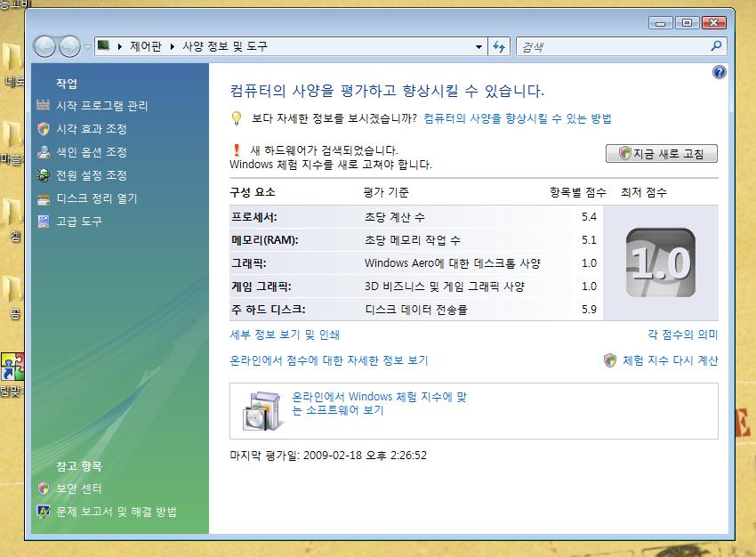Click the 고급 도구 icon
The height and width of the screenshot is (557, 756).
(x=44, y=222)
